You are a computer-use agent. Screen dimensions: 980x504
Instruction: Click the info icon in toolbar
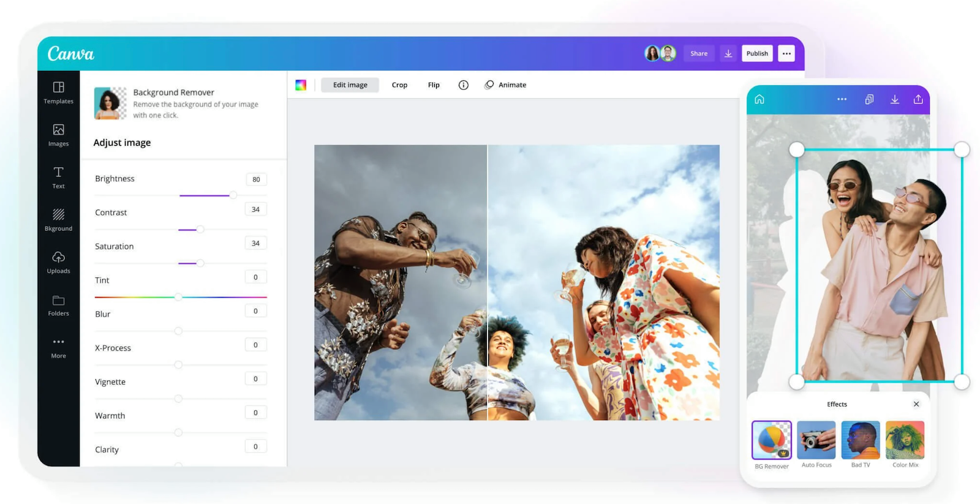[463, 85]
